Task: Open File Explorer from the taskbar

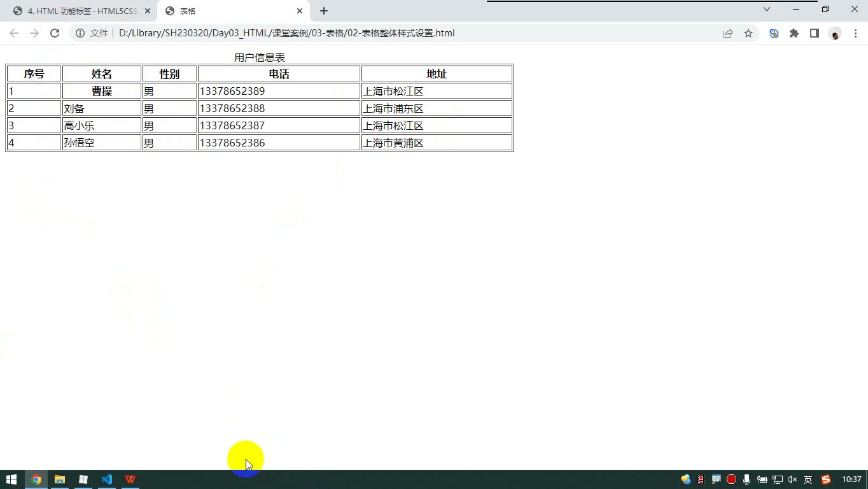Action: 60,479
